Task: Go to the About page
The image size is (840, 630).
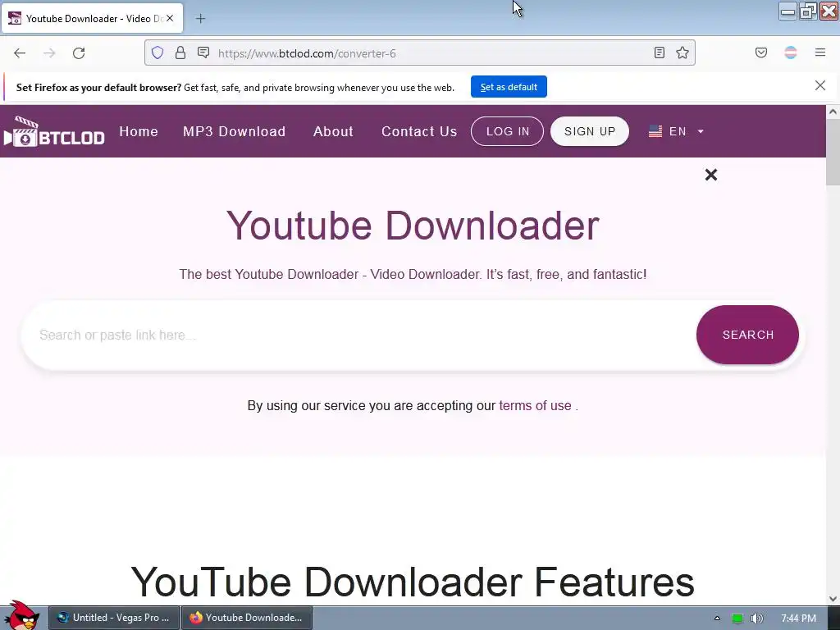Action: click(x=333, y=131)
